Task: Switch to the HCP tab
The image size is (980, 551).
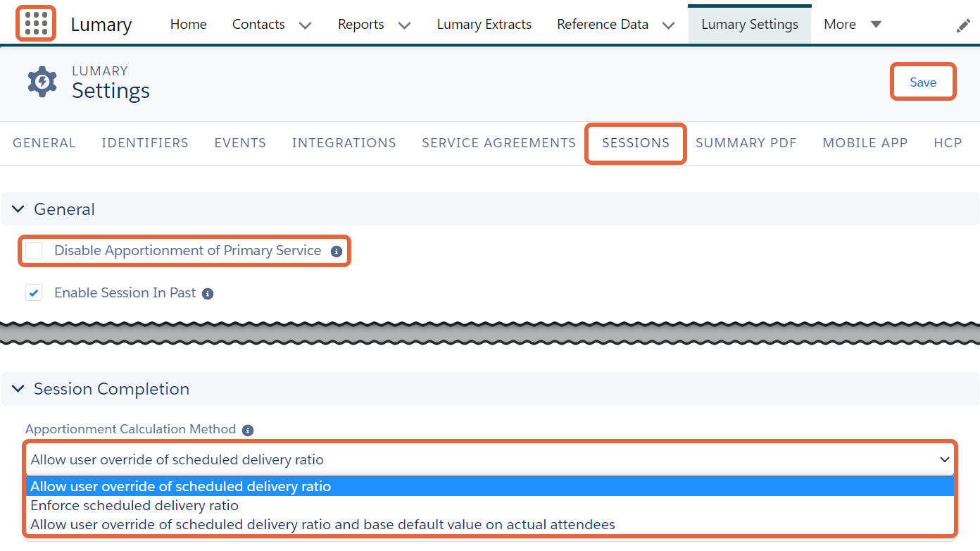Action: pyautogui.click(x=948, y=143)
